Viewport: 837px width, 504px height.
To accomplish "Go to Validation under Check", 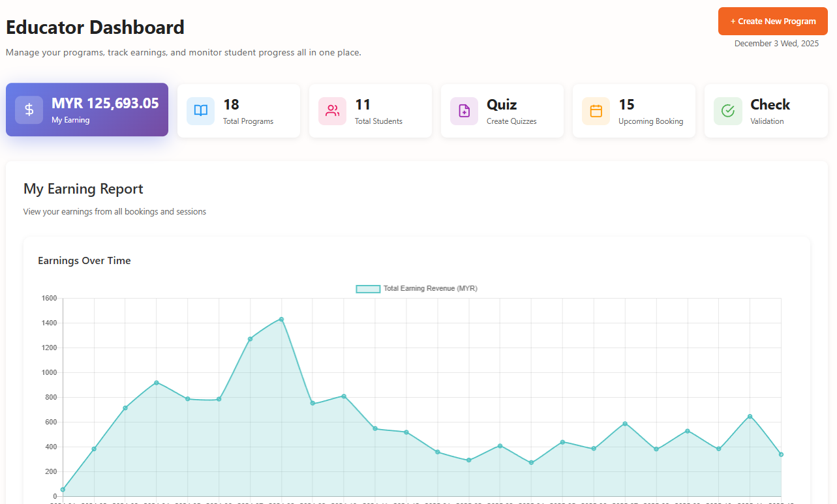I will 767,121.
